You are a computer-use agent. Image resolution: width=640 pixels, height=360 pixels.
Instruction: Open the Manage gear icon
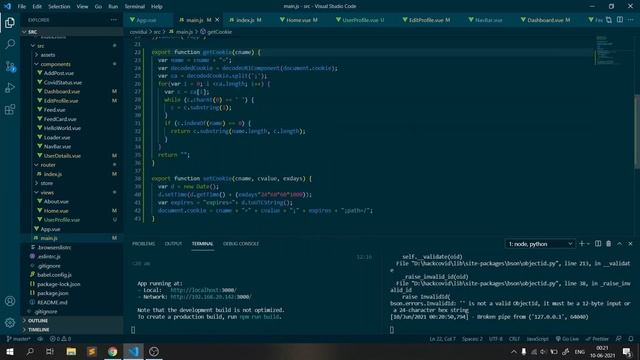click(10, 322)
